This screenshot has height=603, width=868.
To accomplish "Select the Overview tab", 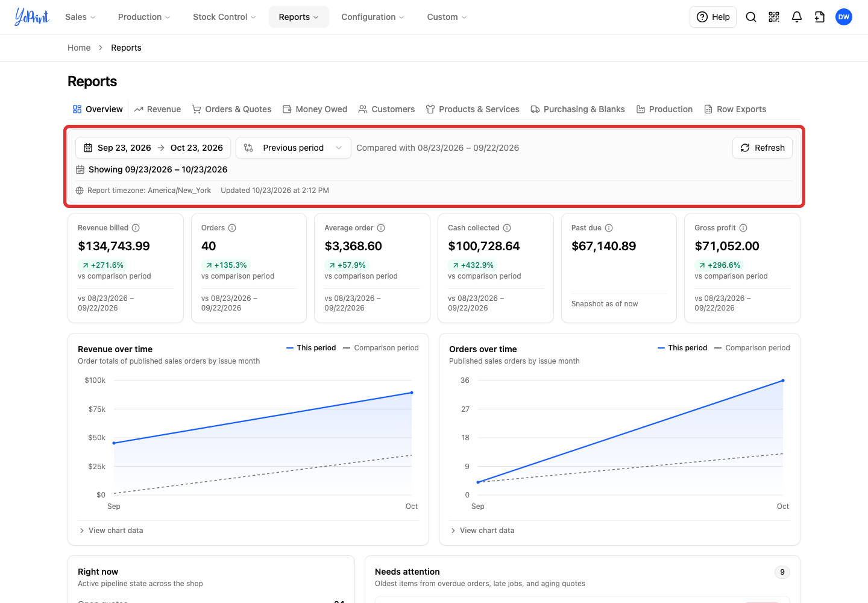I will (98, 109).
